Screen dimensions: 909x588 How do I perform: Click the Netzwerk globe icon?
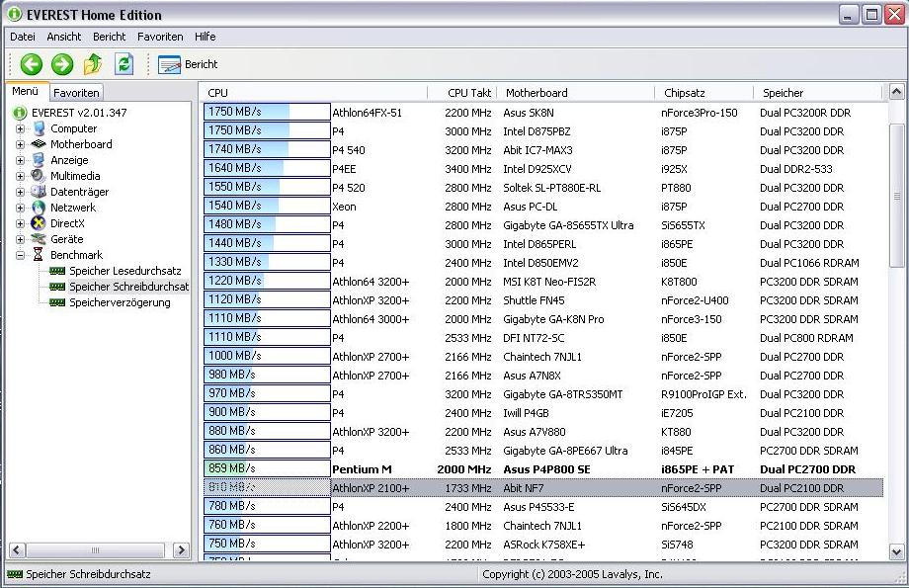pos(39,207)
